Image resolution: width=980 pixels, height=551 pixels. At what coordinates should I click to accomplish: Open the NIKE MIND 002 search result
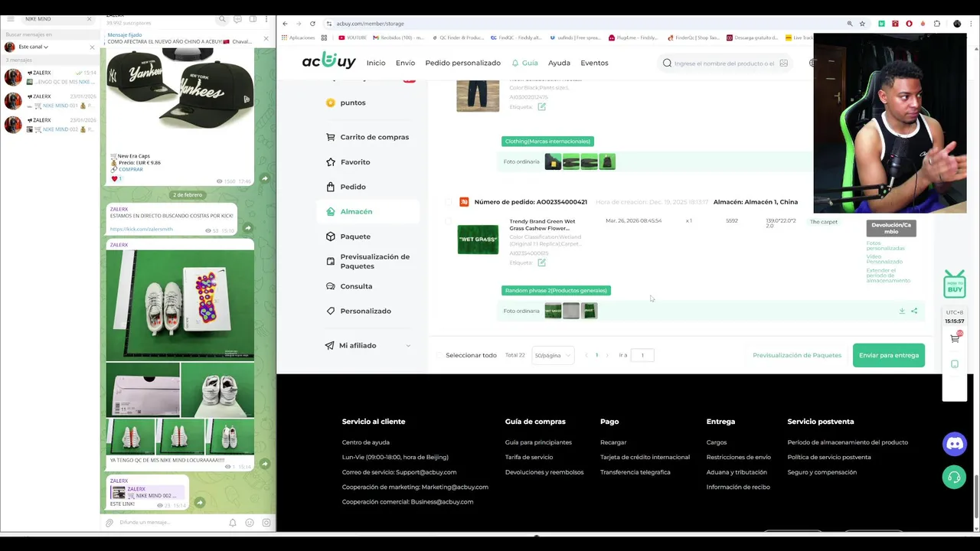pos(50,125)
